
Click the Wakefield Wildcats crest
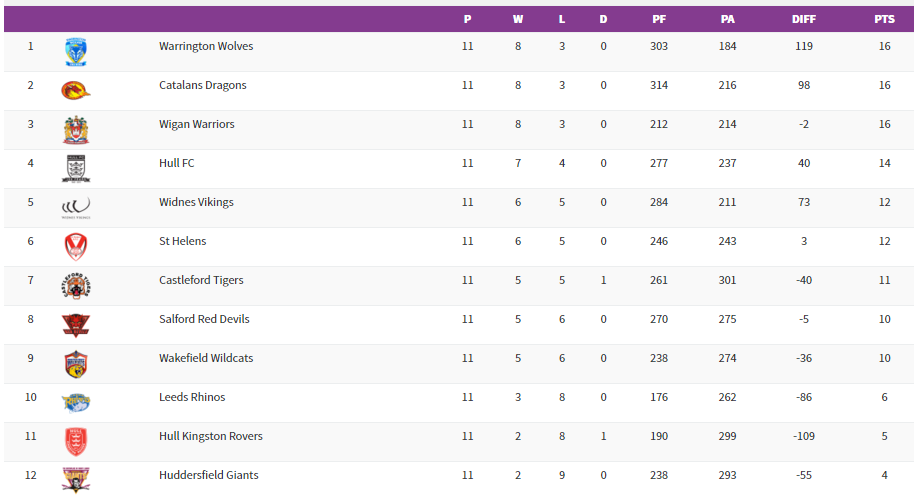pyautogui.click(x=76, y=363)
